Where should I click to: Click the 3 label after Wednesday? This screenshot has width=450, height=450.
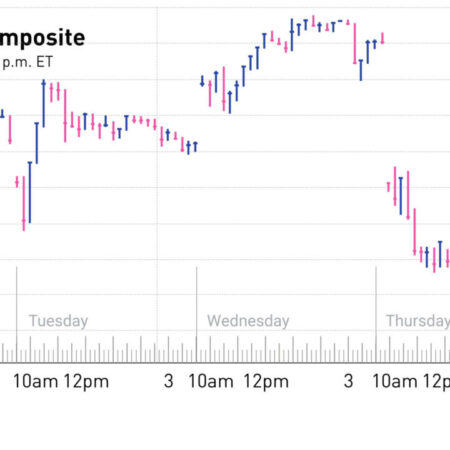click(x=348, y=381)
